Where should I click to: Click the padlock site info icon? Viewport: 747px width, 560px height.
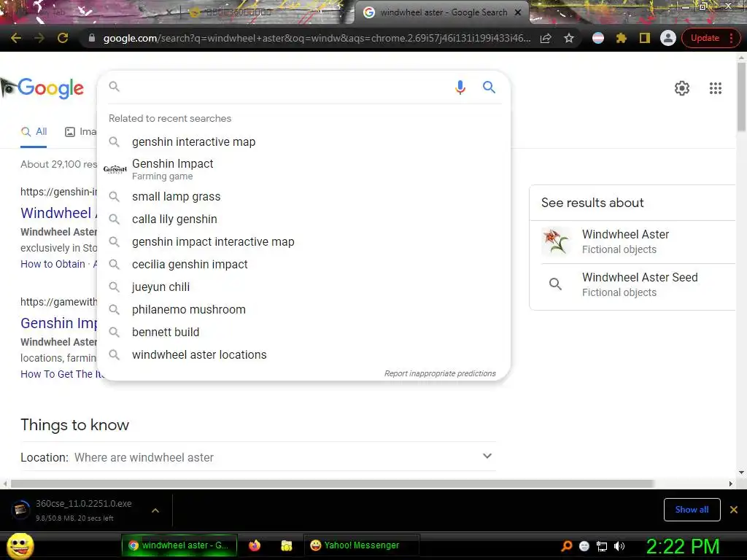(x=91, y=38)
